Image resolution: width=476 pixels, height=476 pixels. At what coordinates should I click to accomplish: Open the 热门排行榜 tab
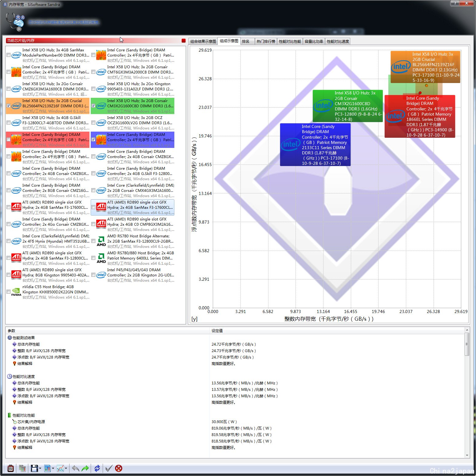click(x=266, y=42)
